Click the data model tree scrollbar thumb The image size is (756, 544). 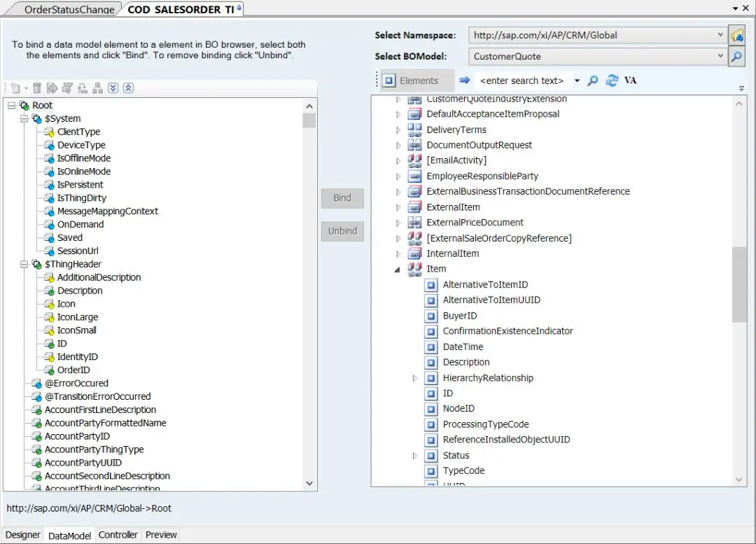coord(309,120)
